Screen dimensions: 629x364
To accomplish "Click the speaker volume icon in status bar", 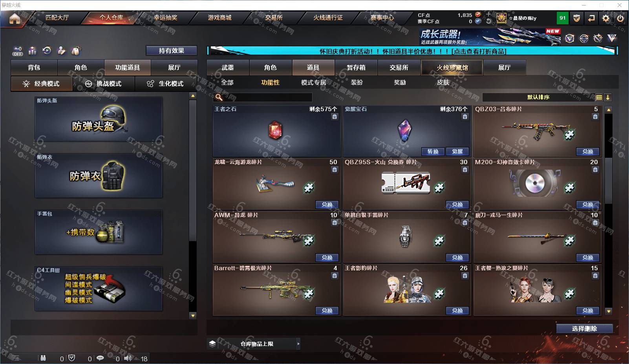I will coord(128,358).
